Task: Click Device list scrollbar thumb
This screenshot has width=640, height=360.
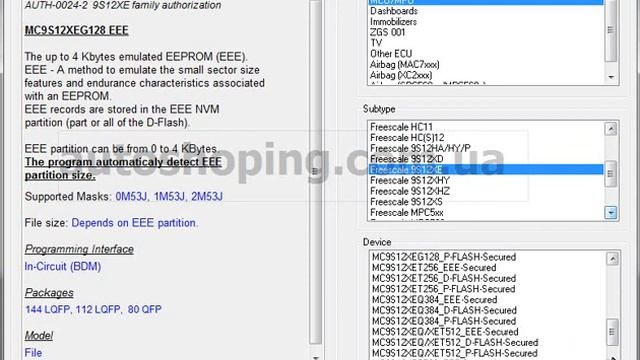Action: (x=612, y=332)
